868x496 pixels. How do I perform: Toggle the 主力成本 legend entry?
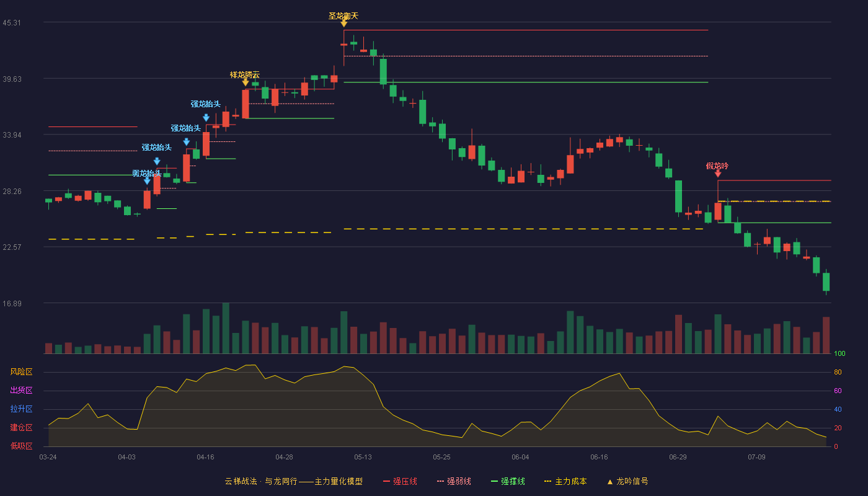565,481
